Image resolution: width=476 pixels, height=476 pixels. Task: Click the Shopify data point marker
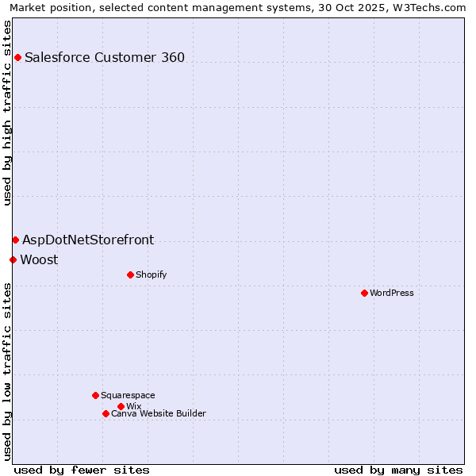coord(130,274)
